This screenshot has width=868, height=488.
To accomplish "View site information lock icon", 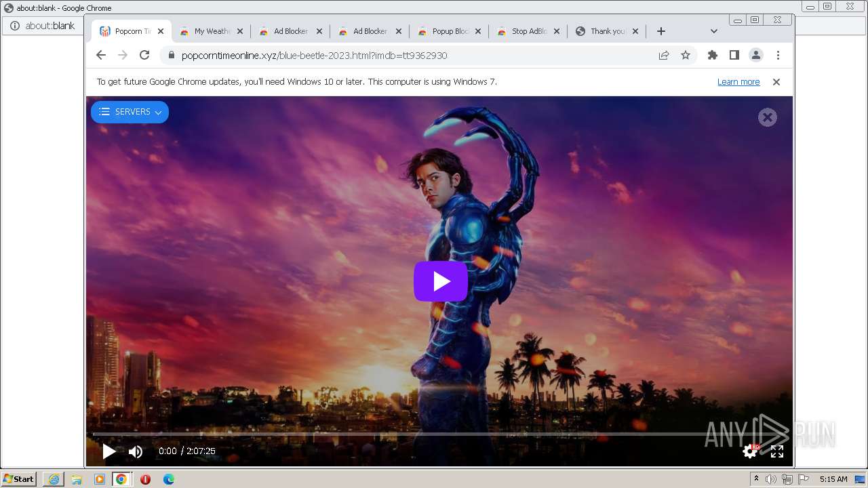I will [x=171, y=56].
